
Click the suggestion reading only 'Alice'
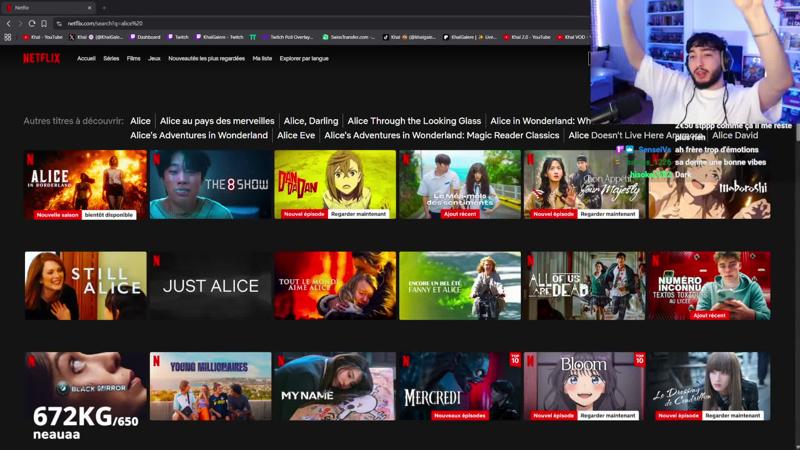click(x=140, y=121)
